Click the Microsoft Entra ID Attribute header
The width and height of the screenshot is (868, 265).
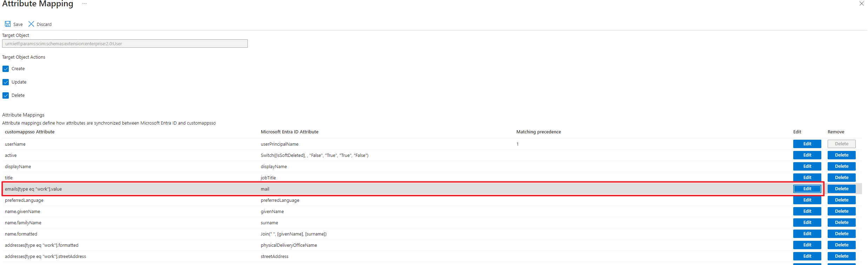290,132
